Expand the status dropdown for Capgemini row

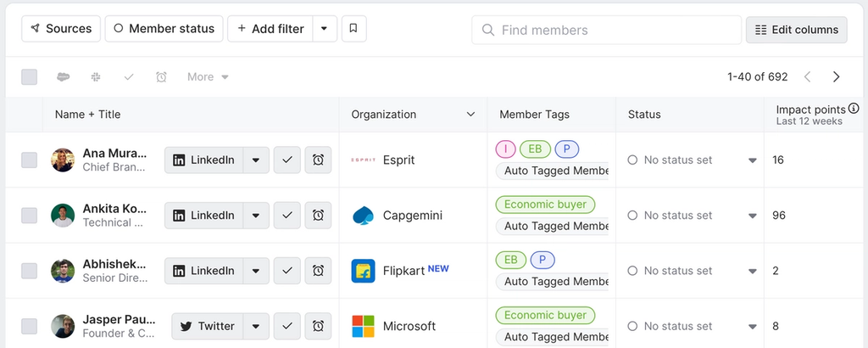coord(752,216)
